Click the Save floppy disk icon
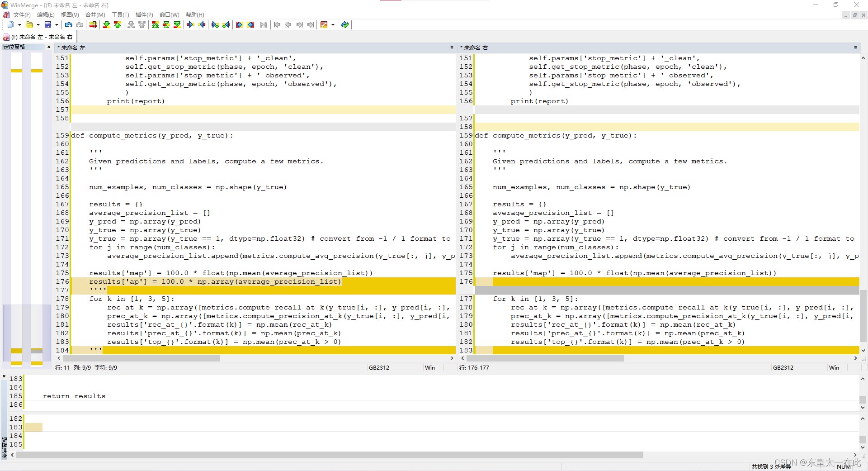Image resolution: width=868 pixels, height=471 pixels. click(x=48, y=25)
